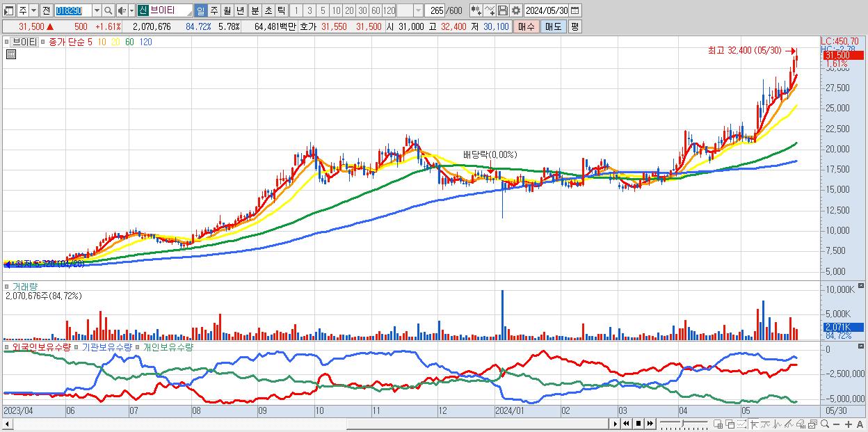Open the stock search magnifier icon

coord(108,10)
